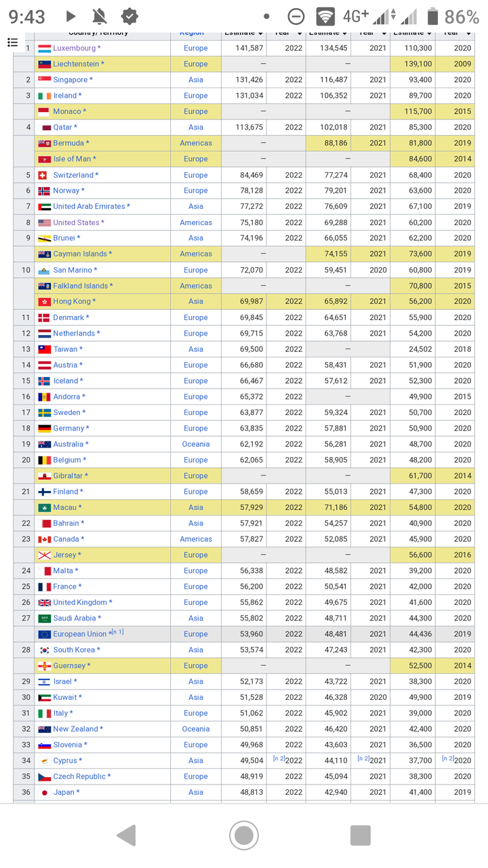Open the Oceania region link in Australia row
The image size is (488, 868).
pos(196,444)
